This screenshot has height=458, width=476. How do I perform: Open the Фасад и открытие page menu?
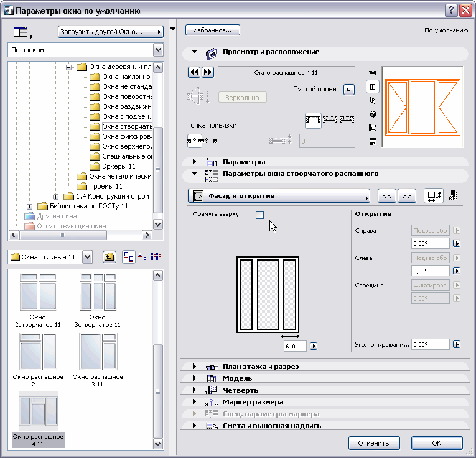[x=278, y=196]
